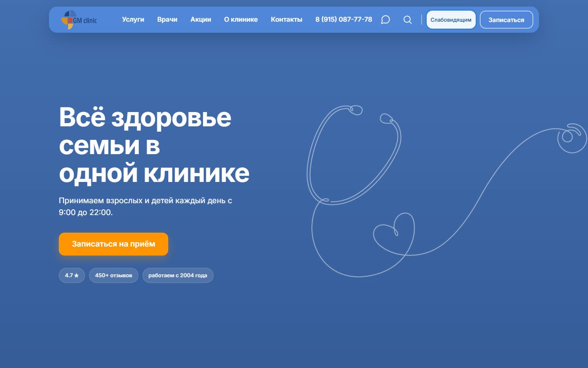
Task: Go to the Контакты page
Action: pos(286,19)
